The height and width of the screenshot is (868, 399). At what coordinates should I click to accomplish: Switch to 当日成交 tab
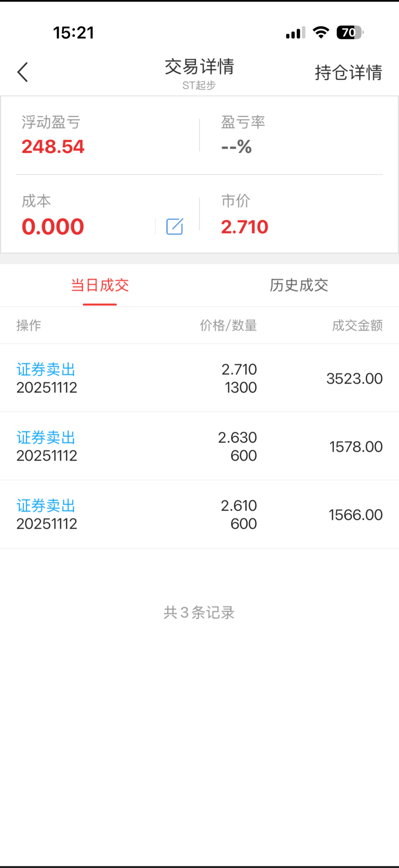(100, 285)
